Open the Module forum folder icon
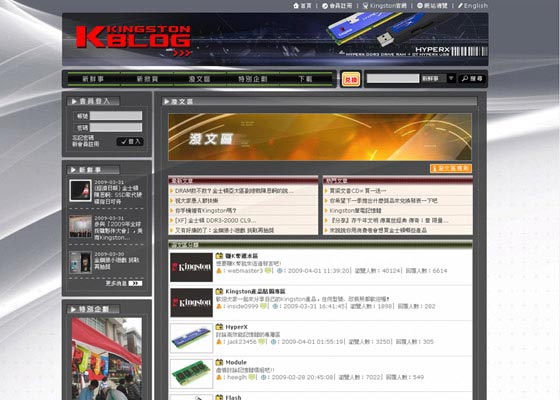This screenshot has height=400, width=560. pos(219,362)
